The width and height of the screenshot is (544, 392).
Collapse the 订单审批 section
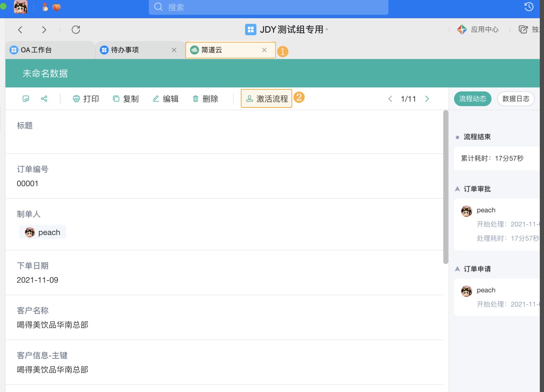pos(457,189)
